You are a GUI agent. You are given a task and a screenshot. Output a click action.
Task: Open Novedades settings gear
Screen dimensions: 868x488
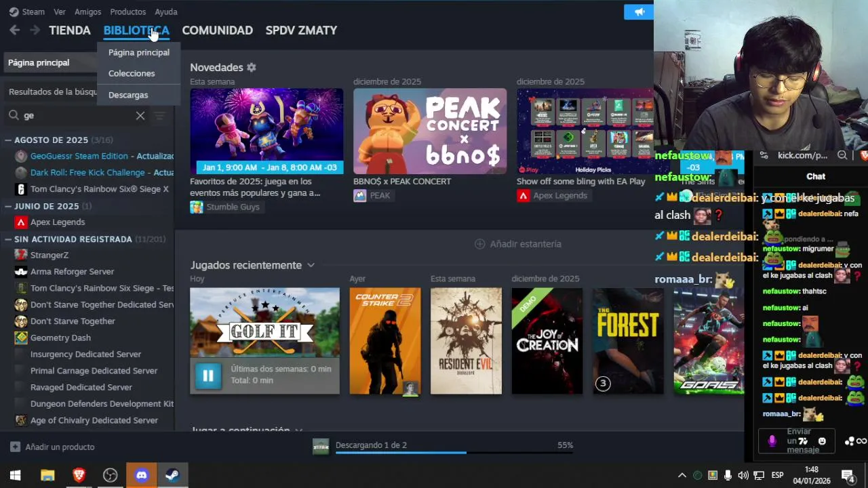click(x=252, y=68)
